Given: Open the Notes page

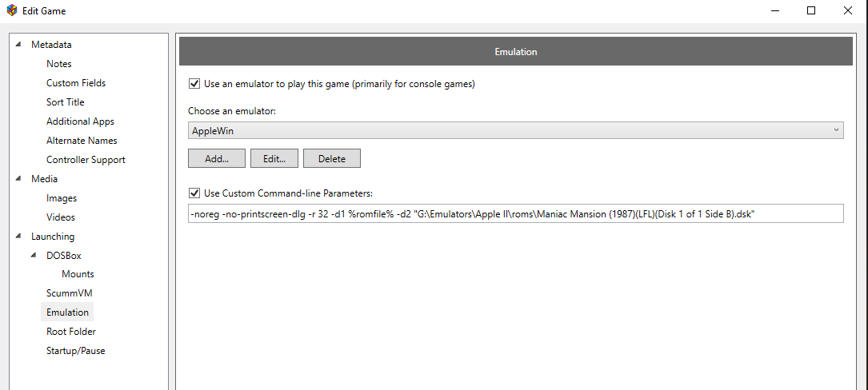Looking at the screenshot, I should pyautogui.click(x=58, y=64).
